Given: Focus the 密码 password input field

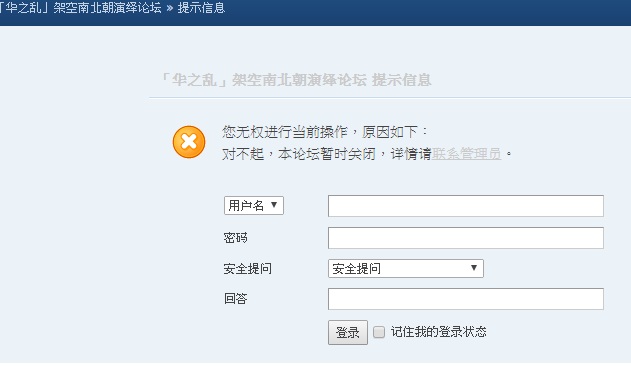Looking at the screenshot, I should click(x=466, y=237).
